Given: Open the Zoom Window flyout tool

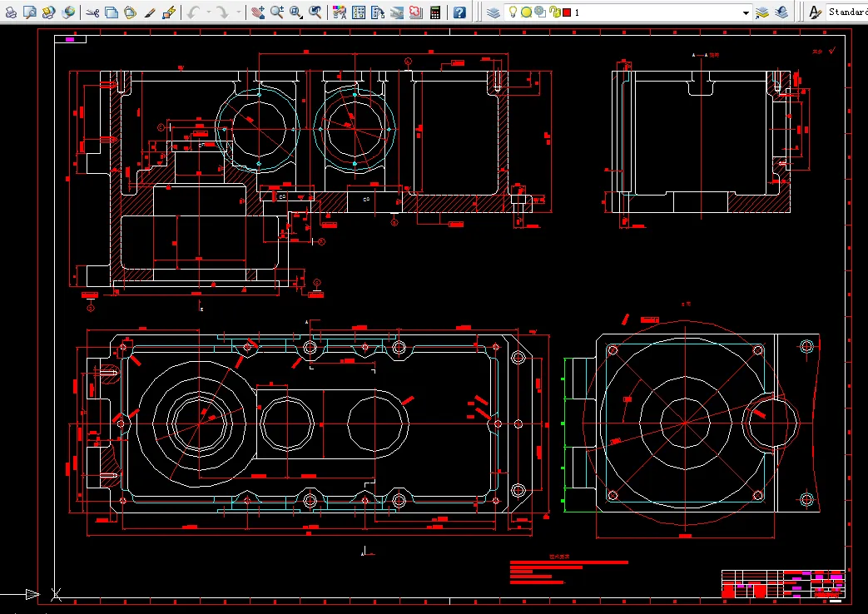Looking at the screenshot, I should pos(296,12).
